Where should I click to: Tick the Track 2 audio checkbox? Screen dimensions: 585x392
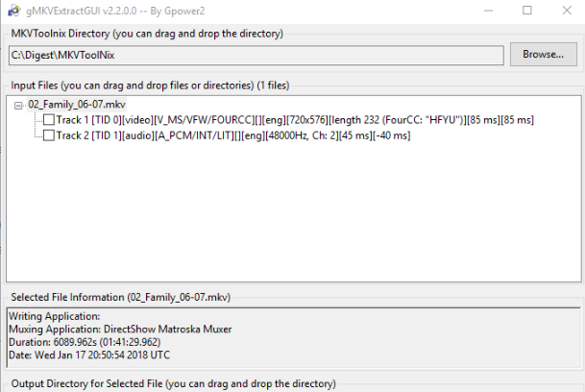click(x=49, y=135)
